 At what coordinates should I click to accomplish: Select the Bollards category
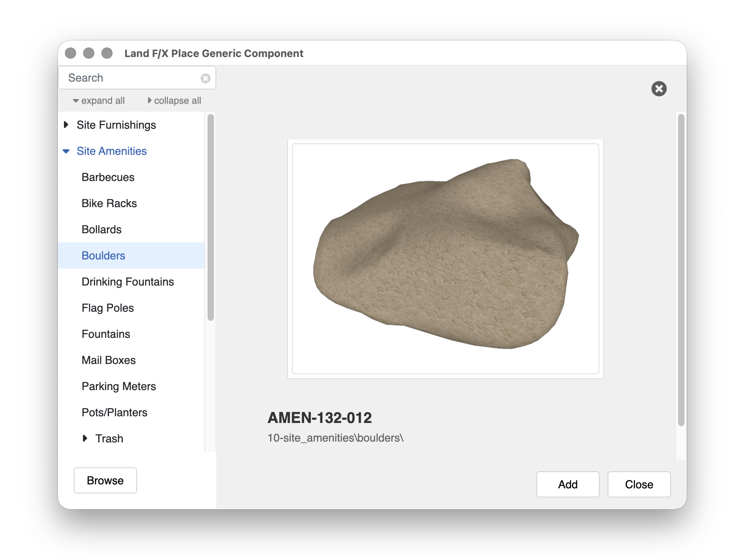pos(131,229)
